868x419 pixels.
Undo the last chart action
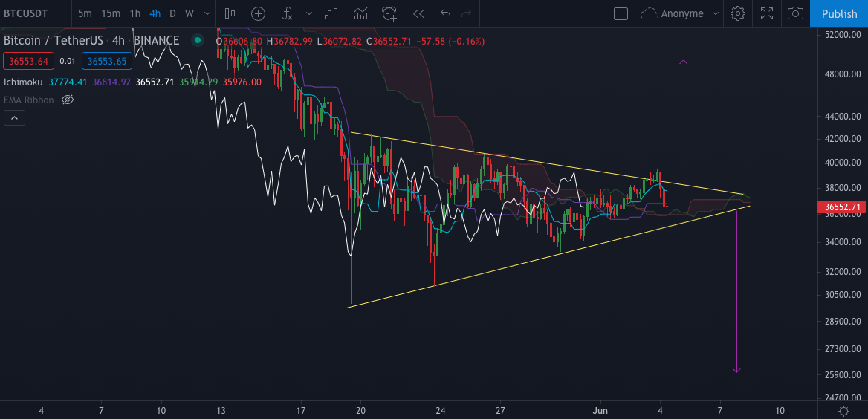point(446,13)
